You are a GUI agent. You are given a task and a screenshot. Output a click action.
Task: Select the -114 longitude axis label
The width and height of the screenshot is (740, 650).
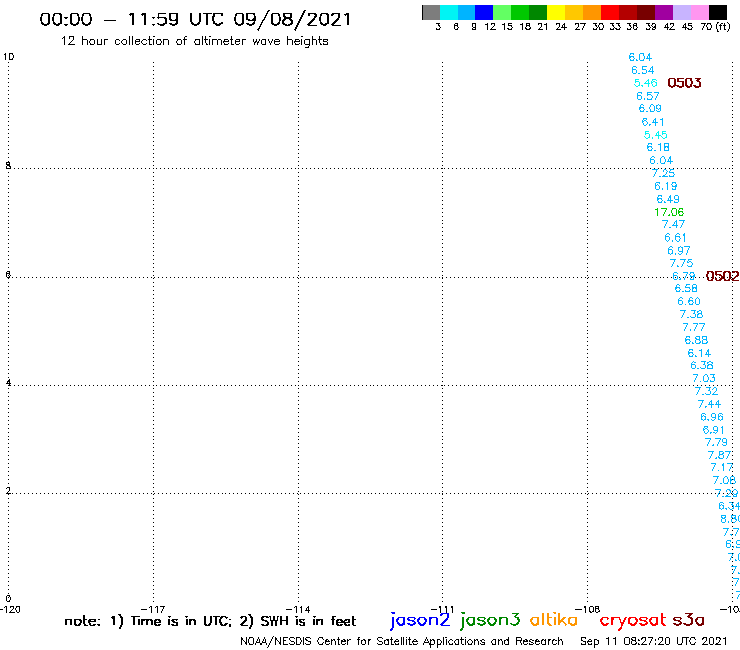tap(298, 609)
